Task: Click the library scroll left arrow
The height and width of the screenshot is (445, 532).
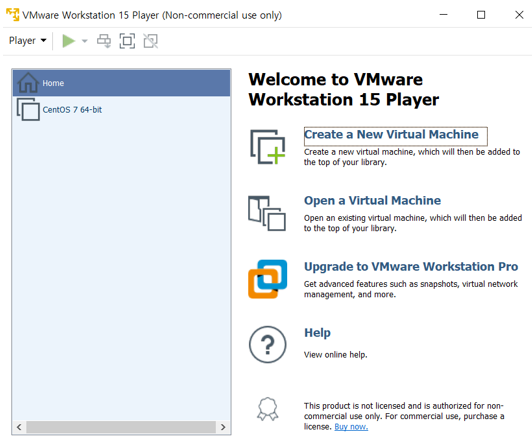Action: point(19,427)
